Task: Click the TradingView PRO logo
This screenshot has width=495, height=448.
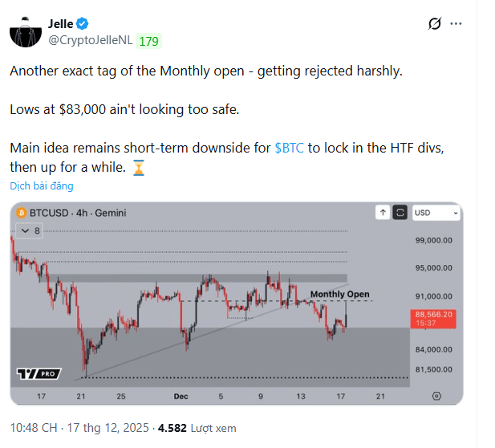Action: (x=39, y=373)
